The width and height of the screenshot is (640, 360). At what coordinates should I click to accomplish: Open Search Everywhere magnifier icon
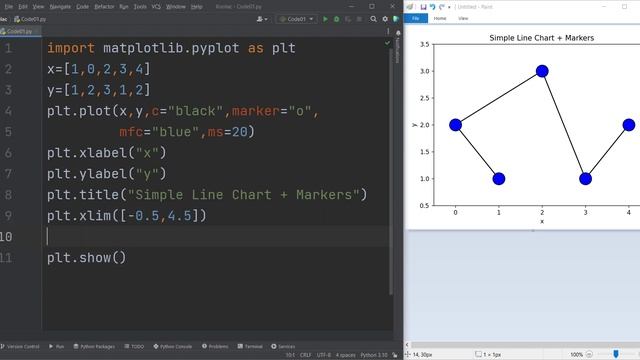(x=373, y=19)
